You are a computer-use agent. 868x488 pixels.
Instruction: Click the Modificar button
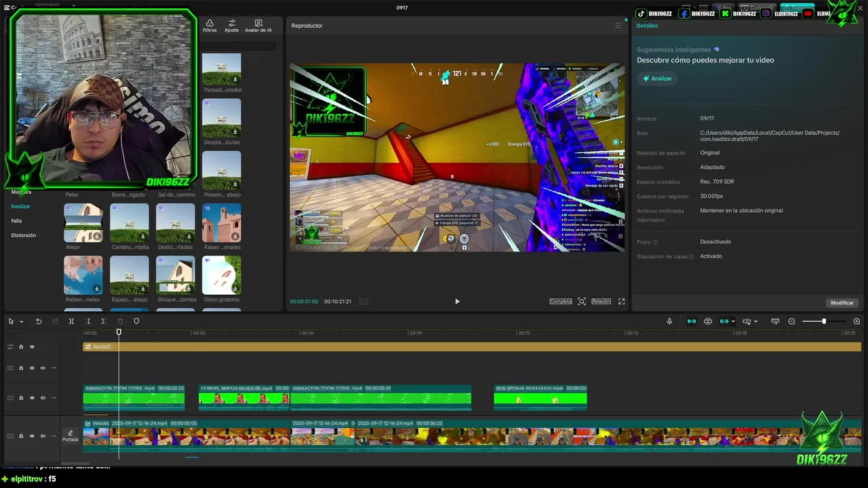click(842, 303)
